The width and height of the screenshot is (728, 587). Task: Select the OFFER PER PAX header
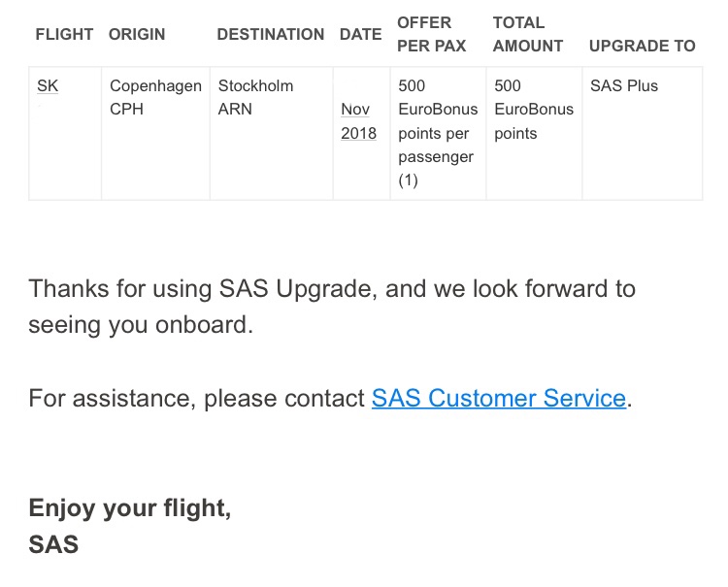point(431,34)
